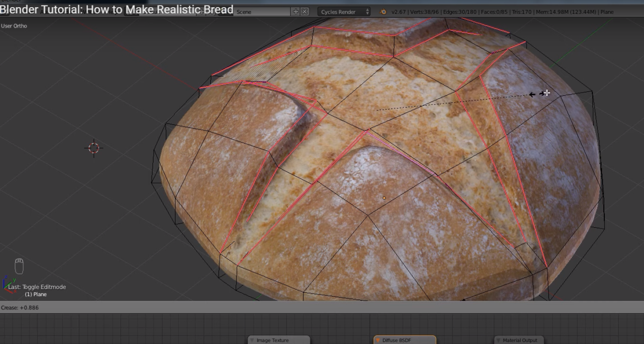The width and height of the screenshot is (644, 344).
Task: Open the Cycles Render engine dropdown
Action: (344, 12)
